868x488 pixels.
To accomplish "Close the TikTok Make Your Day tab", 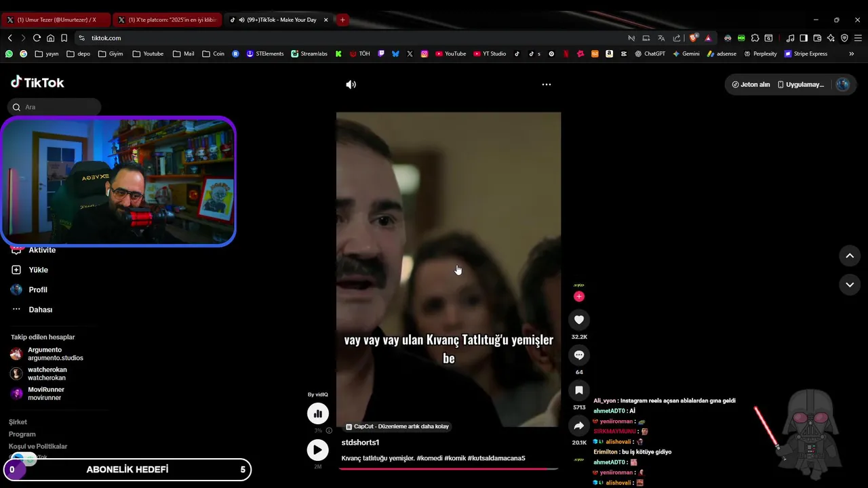I will (326, 20).
